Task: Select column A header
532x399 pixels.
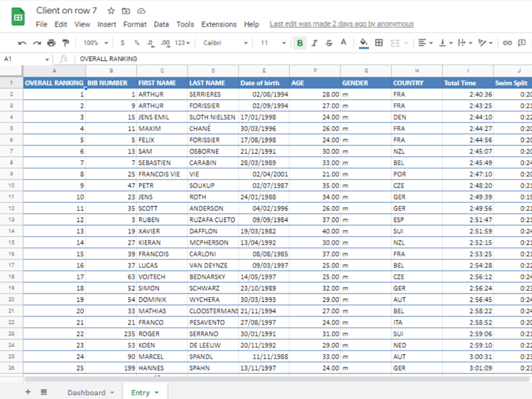Action: 55,70
